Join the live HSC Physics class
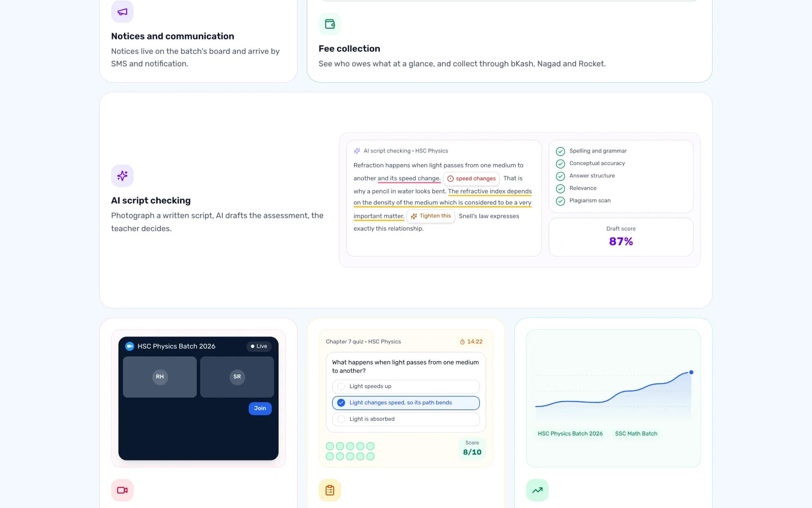This screenshot has height=508, width=812. tap(260, 409)
